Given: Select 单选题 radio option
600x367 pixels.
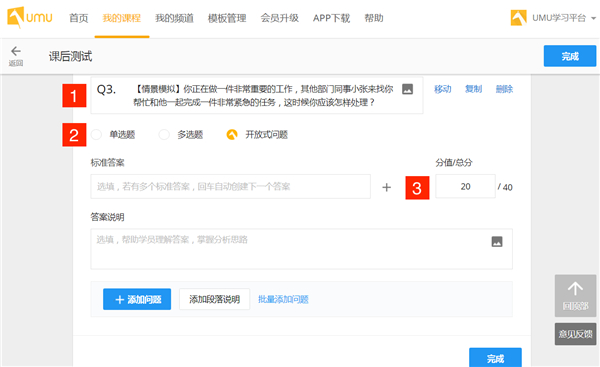Looking at the screenshot, I should (x=96, y=135).
